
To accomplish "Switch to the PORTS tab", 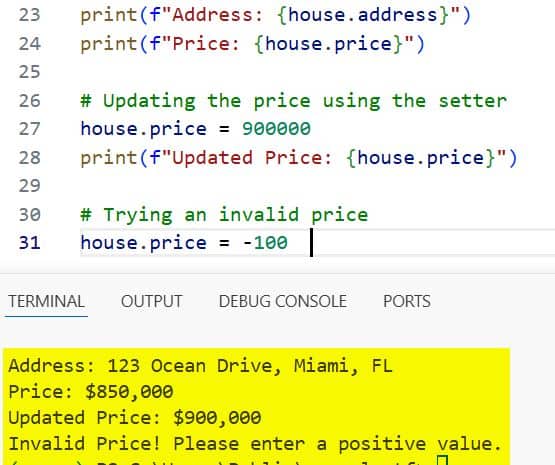I will (x=407, y=302).
